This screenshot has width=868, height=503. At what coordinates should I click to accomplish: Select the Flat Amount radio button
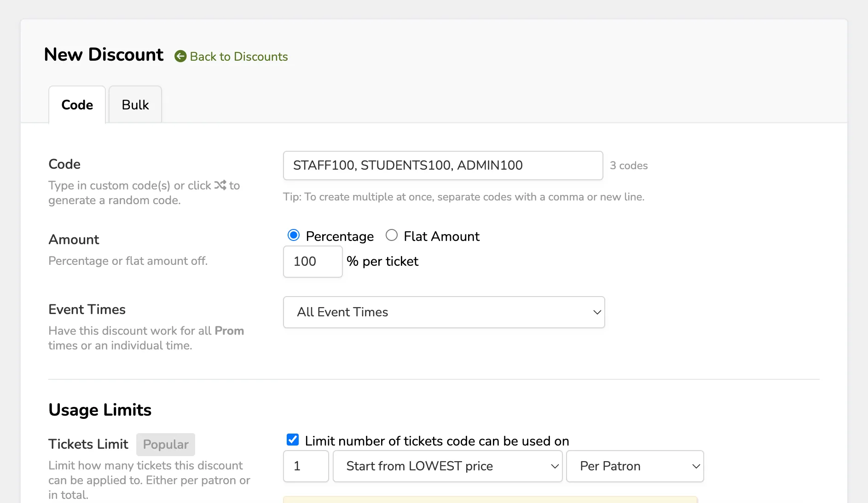(392, 235)
